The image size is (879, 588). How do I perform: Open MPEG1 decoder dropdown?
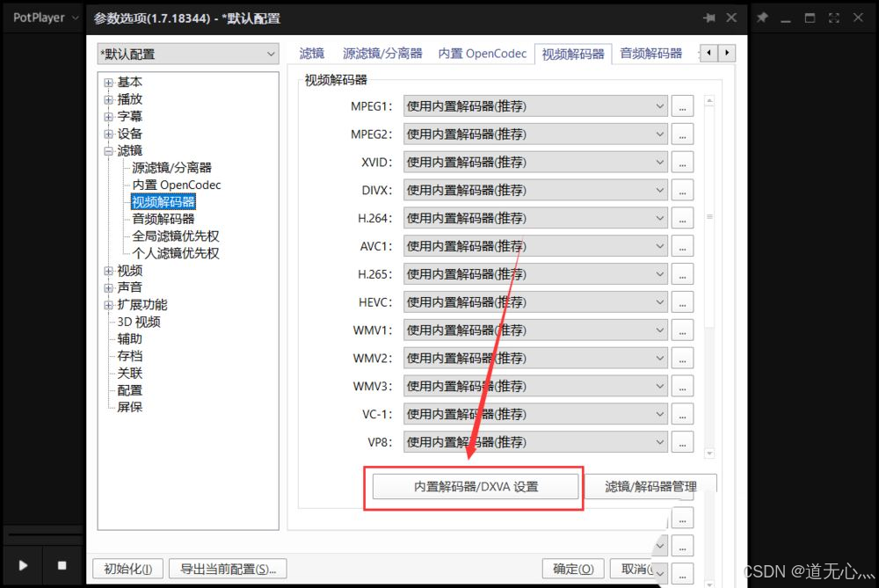(x=535, y=106)
